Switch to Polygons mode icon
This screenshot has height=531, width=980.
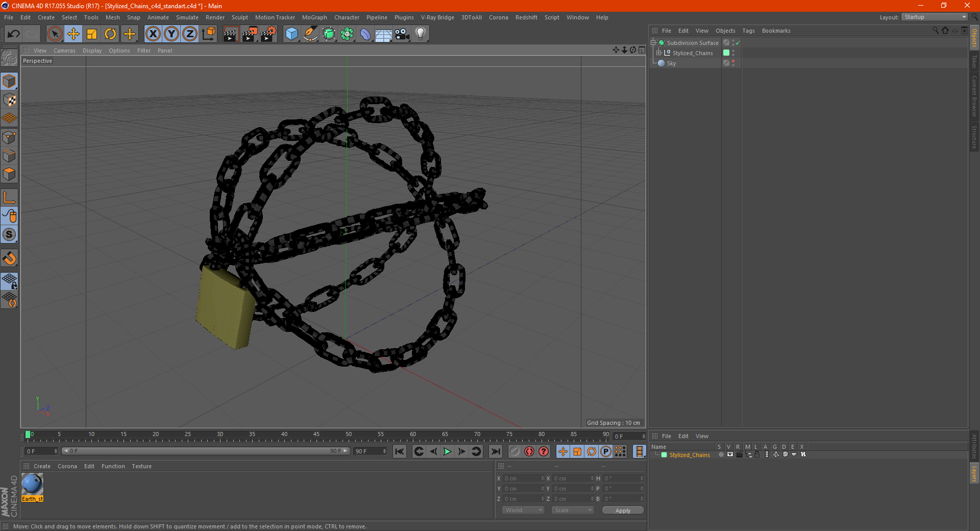point(9,174)
